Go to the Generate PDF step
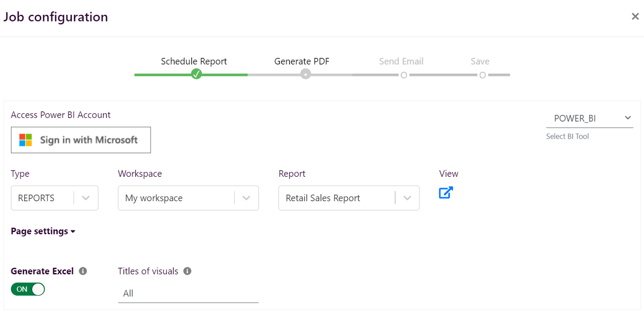Viewport: 644px width, 320px height. click(302, 61)
